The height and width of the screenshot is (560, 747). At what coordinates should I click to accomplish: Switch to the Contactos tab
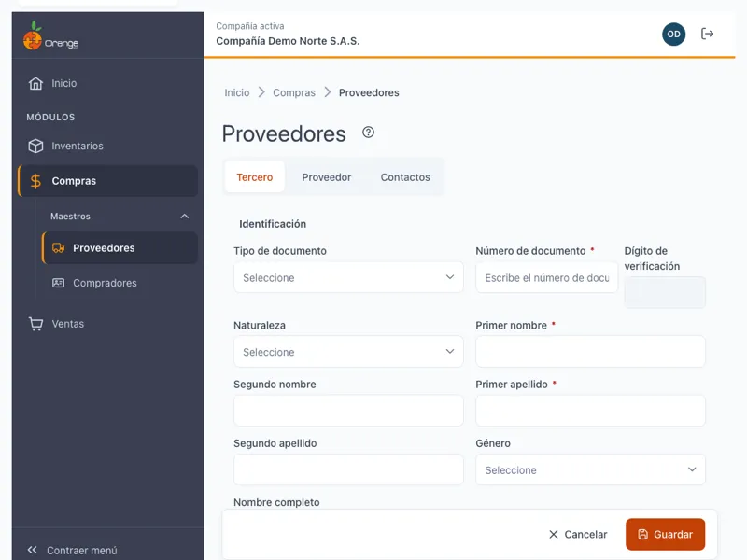coord(405,177)
